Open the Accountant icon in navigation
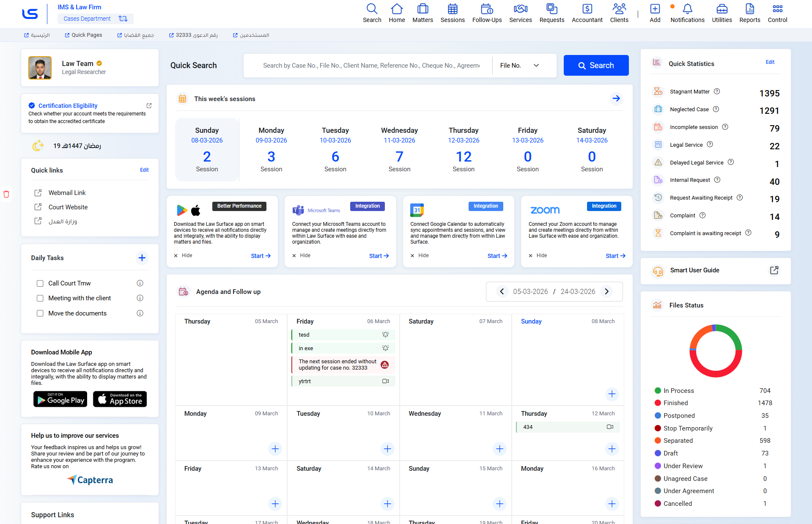The width and height of the screenshot is (812, 524). point(587,9)
